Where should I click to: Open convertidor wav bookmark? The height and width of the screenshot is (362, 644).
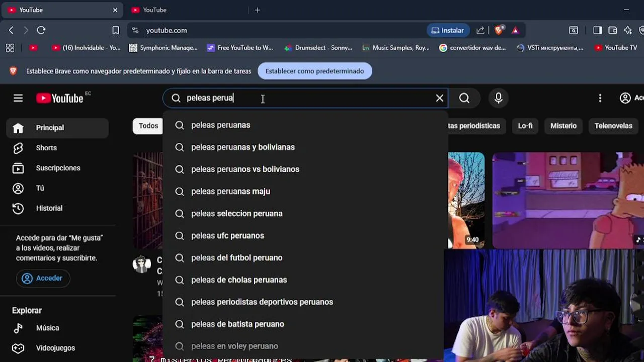473,48
